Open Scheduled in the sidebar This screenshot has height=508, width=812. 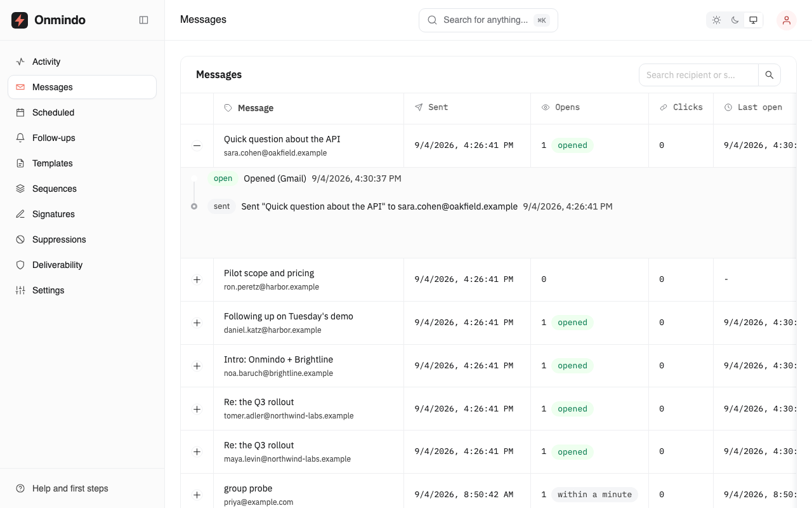point(82,112)
